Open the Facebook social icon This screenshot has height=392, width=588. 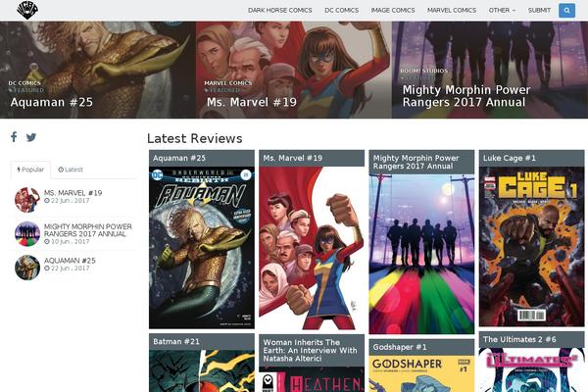pyautogui.click(x=14, y=137)
